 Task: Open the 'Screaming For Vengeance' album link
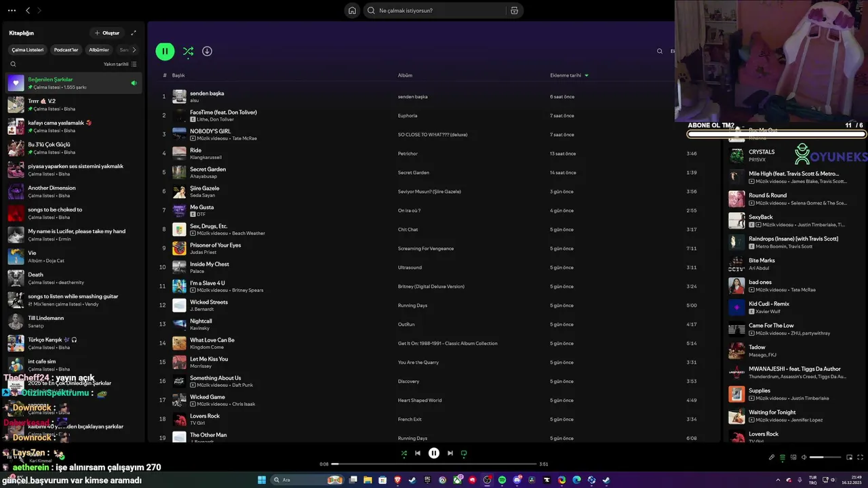pyautogui.click(x=426, y=249)
